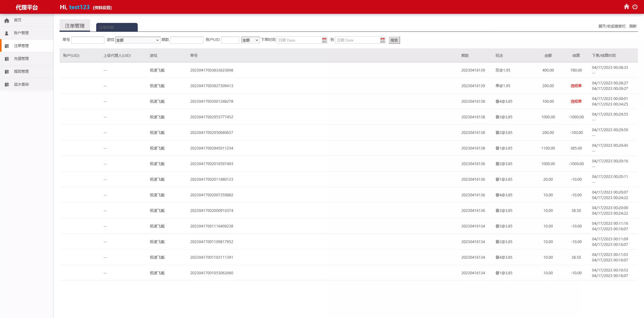This screenshot has width=644, height=318.
Task: Open the start date calendar picker icon
Action: coord(324,40)
